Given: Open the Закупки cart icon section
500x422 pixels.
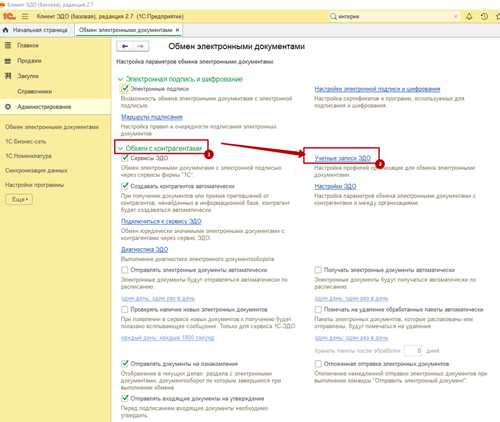Looking at the screenshot, I should (x=8, y=76).
